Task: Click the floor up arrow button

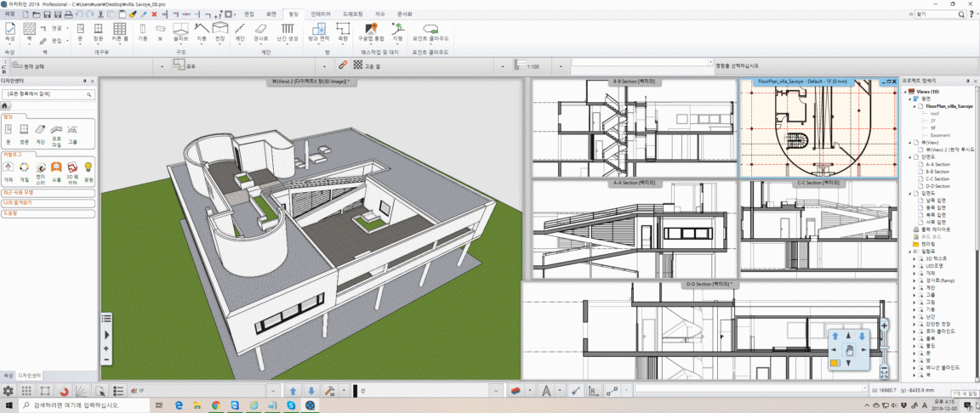Action: click(x=293, y=391)
